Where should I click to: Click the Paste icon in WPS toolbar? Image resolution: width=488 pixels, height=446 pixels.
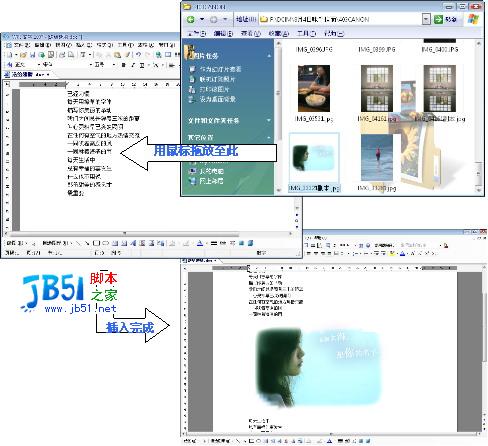(x=117, y=55)
